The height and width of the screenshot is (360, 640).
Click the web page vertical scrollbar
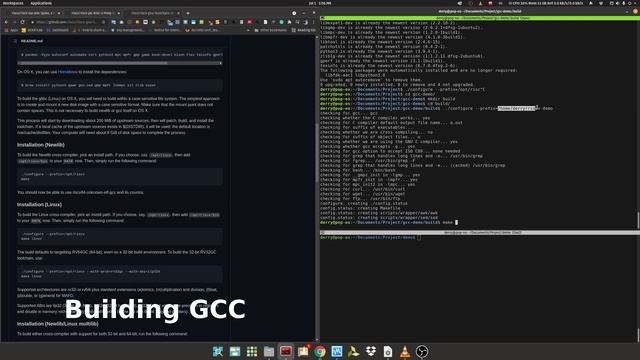click(317, 153)
